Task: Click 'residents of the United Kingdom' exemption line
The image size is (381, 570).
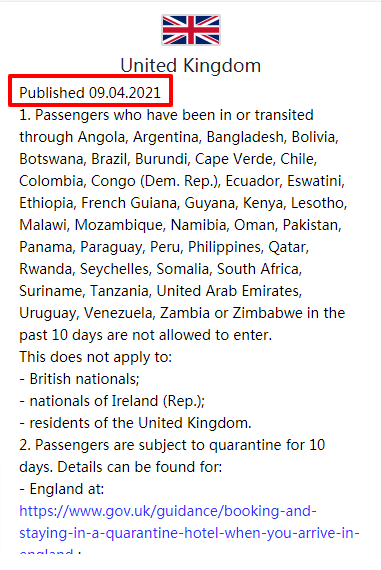Action: (x=135, y=423)
